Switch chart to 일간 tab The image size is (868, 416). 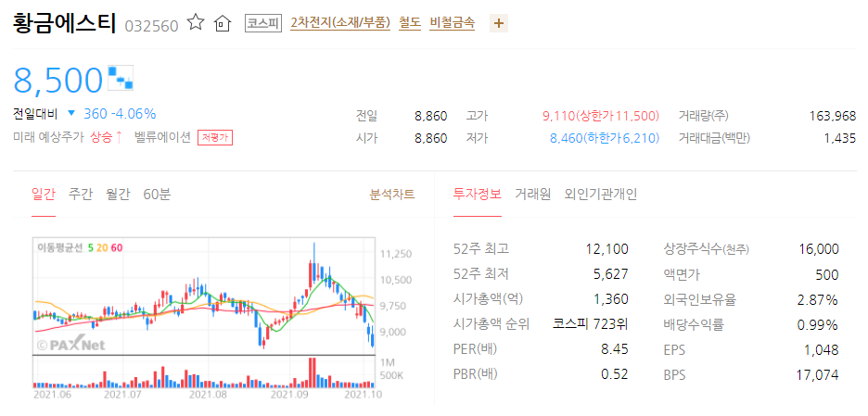click(x=44, y=195)
